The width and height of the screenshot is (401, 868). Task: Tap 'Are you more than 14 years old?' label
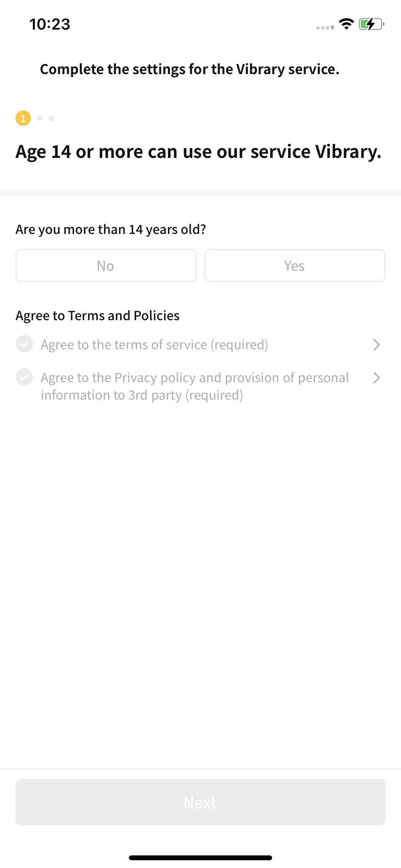[x=111, y=230]
